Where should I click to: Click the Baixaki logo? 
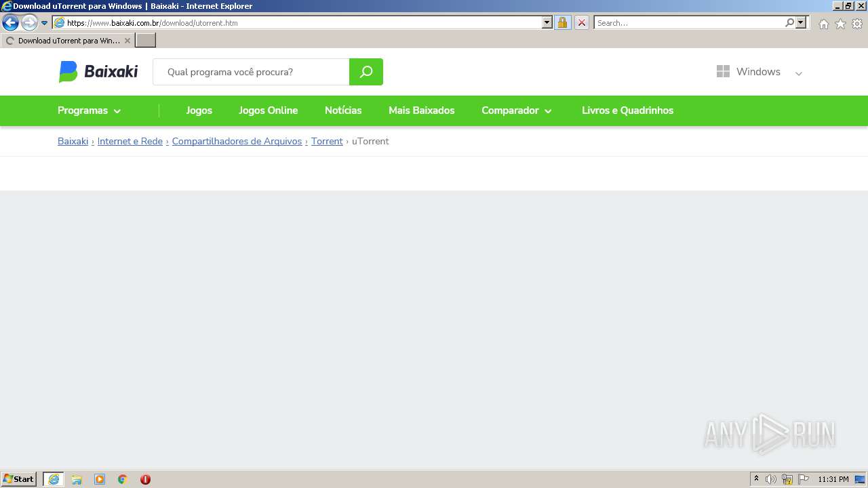coord(98,71)
